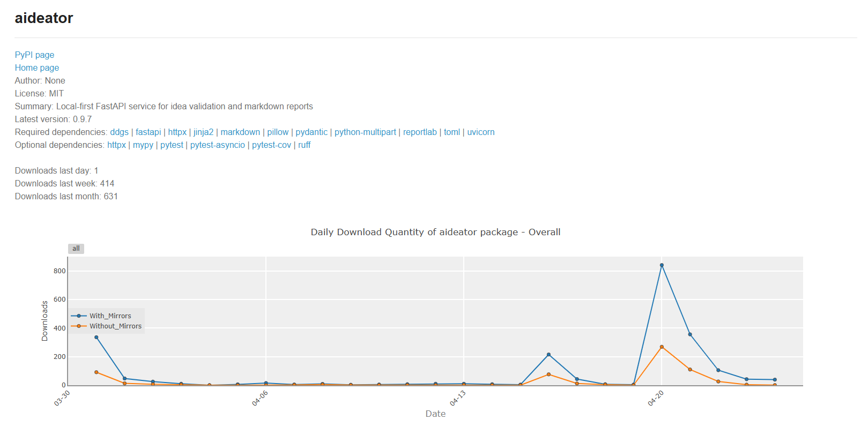Click the 'Author: None' text

(40, 80)
